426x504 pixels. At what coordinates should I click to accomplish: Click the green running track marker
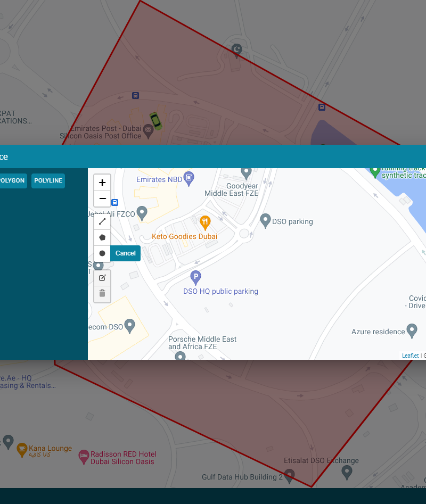coord(375,172)
